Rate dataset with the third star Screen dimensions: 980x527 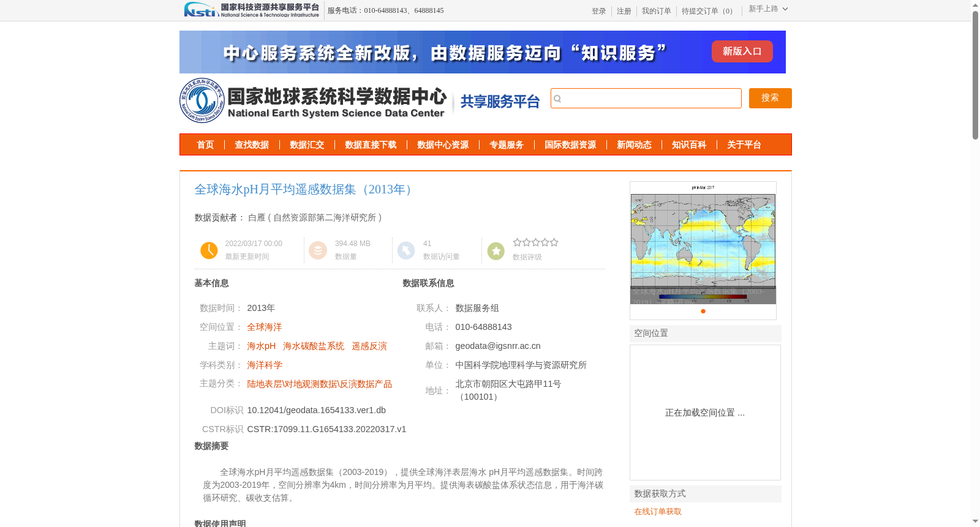coord(535,242)
